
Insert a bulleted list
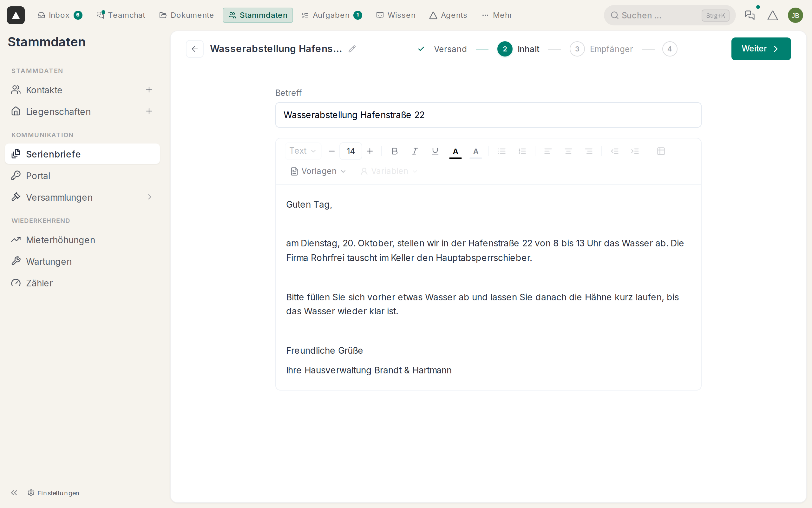click(x=501, y=151)
